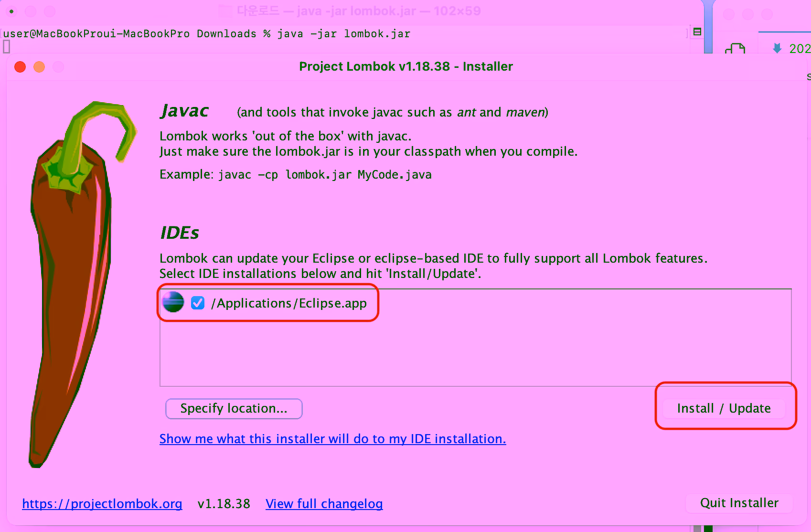Click the terminal split pane icon

click(x=697, y=32)
